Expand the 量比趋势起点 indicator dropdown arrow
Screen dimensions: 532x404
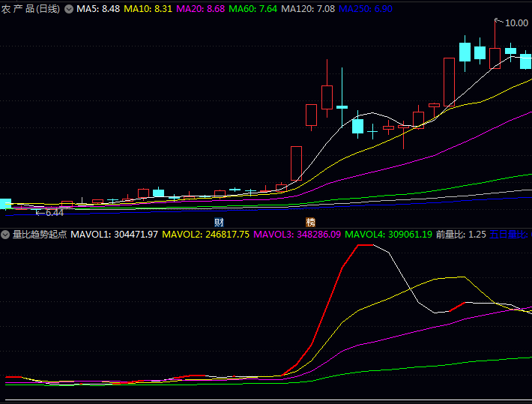pyautogui.click(x=5, y=235)
